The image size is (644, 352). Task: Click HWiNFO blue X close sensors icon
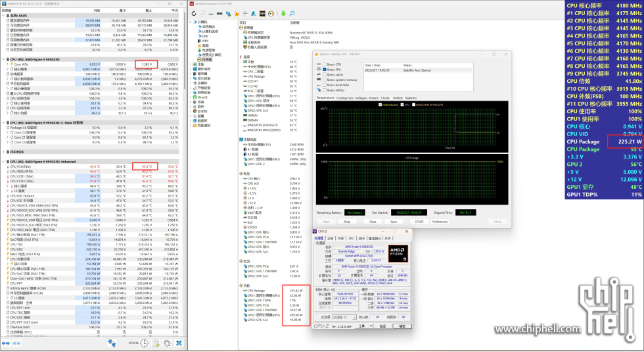(179, 343)
